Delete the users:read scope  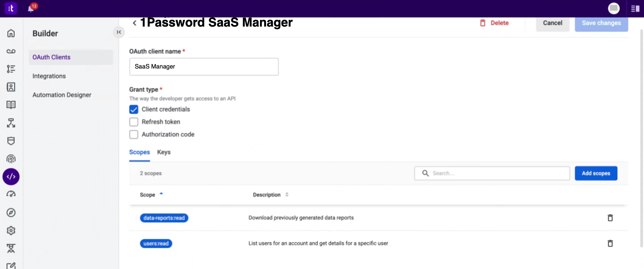coord(610,243)
